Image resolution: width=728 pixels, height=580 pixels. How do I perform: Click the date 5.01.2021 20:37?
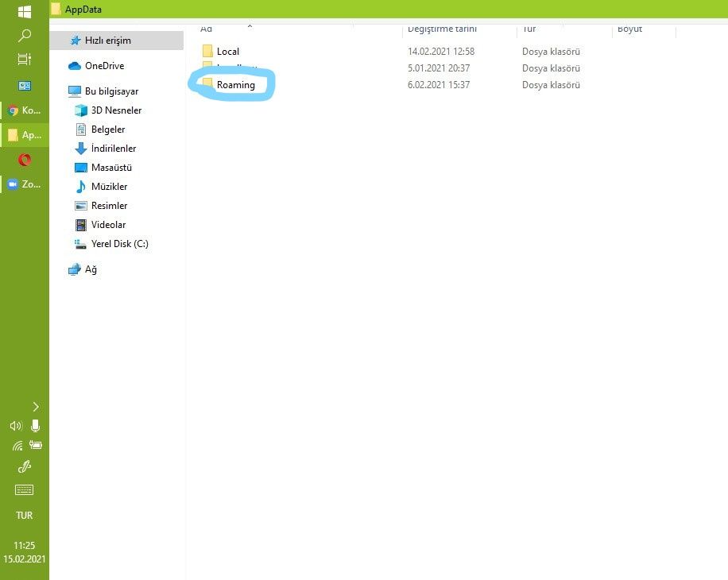439,68
